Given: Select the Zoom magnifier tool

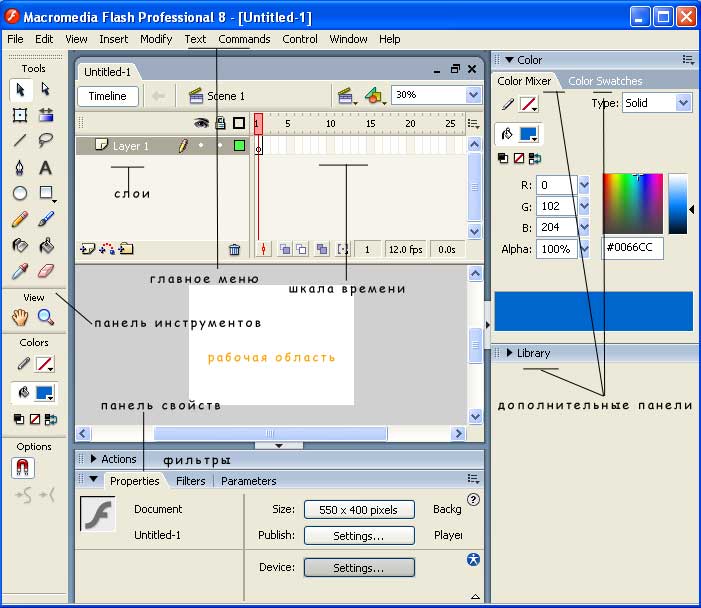Looking at the screenshot, I should point(46,317).
